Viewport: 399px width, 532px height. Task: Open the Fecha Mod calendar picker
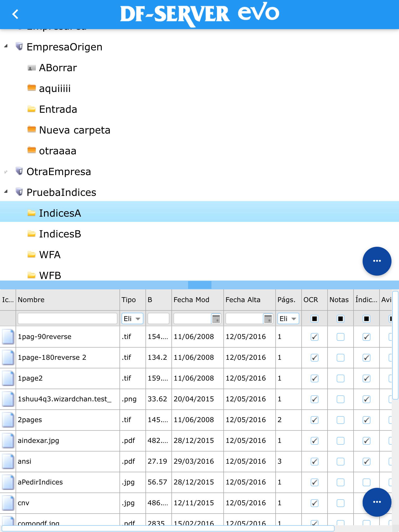click(x=216, y=319)
